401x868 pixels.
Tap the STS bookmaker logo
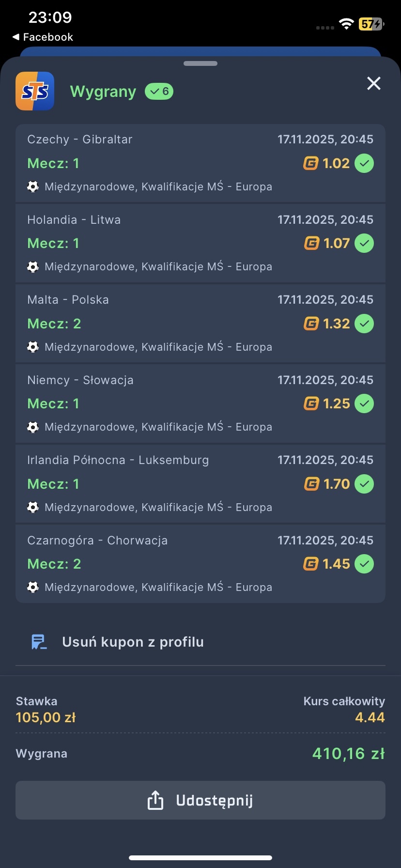[x=35, y=91]
